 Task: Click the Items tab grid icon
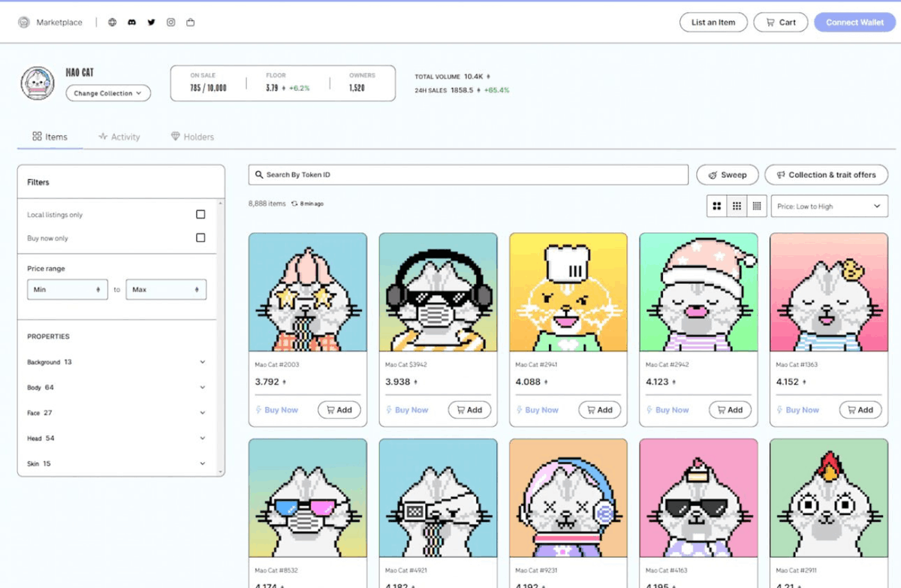pyautogui.click(x=37, y=137)
